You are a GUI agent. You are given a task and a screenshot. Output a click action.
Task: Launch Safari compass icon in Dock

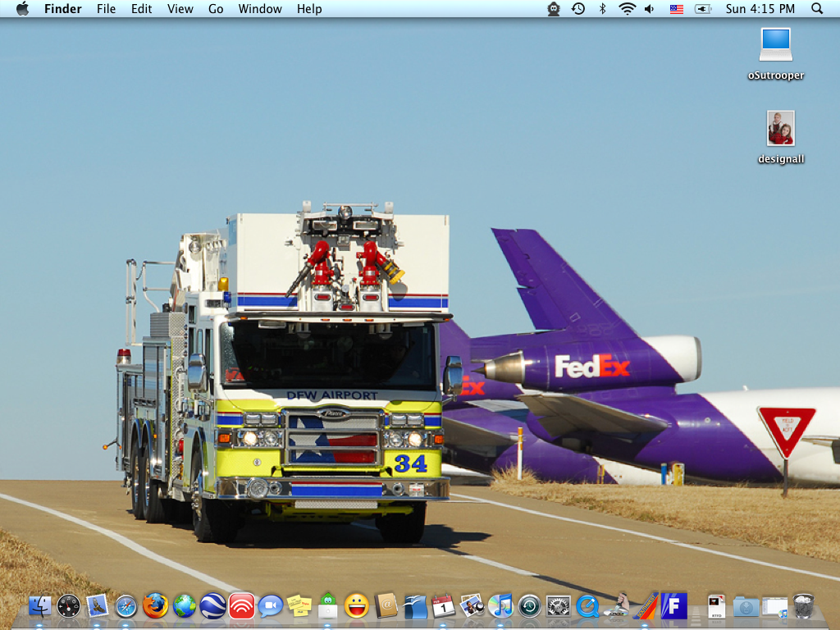coord(126,606)
